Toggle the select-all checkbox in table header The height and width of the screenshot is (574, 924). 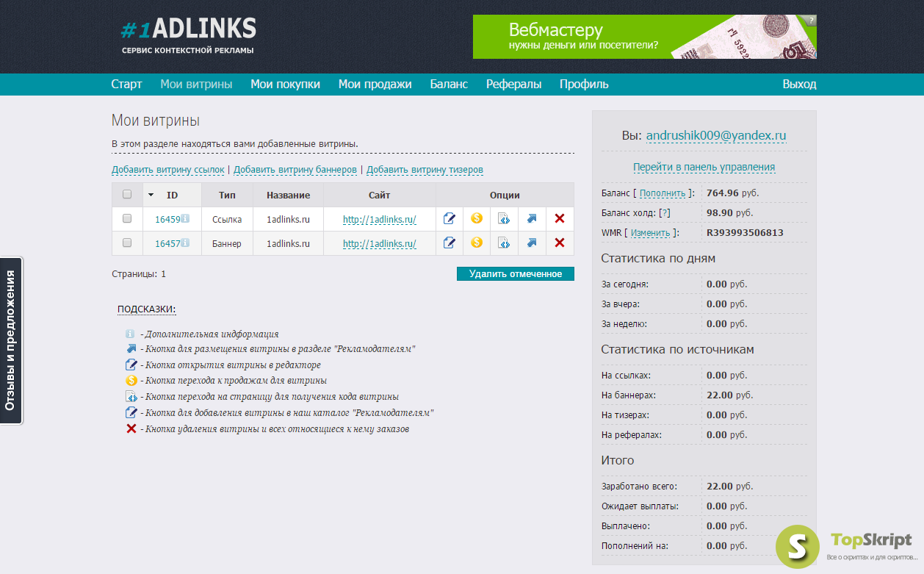127,195
